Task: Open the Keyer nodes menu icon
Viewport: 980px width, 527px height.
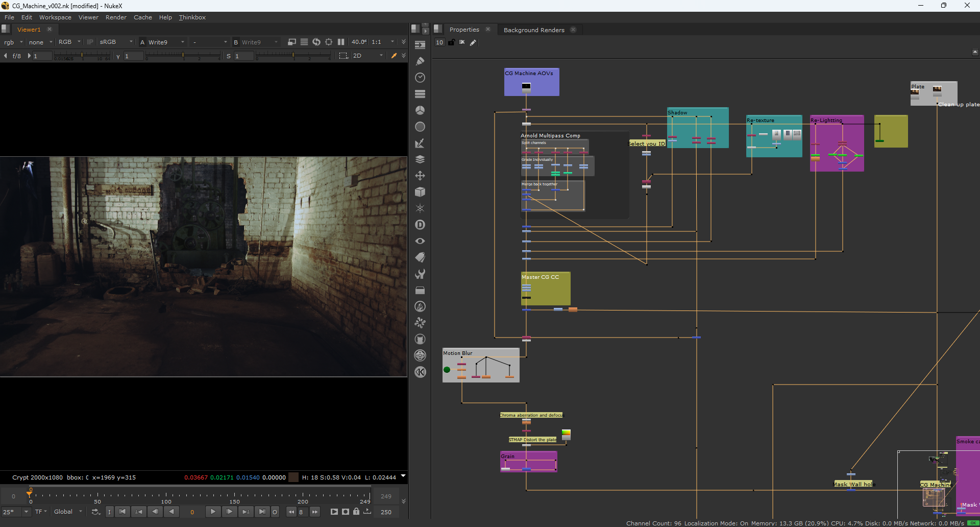Action: point(420,143)
